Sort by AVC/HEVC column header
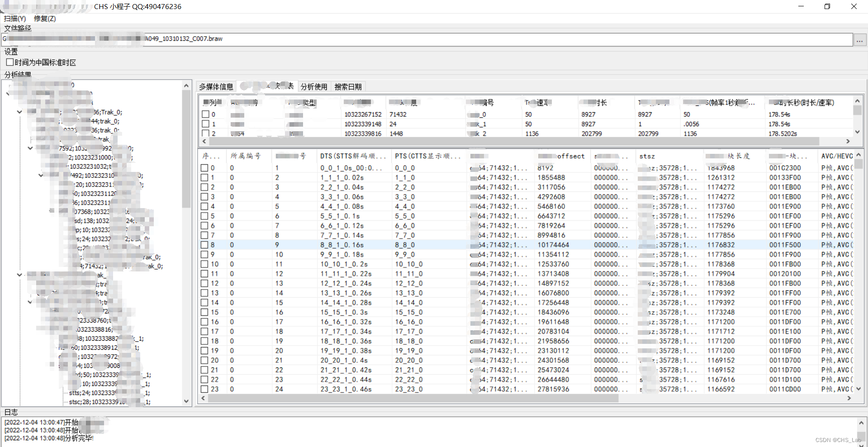Image resolution: width=868 pixels, height=447 pixels. pos(836,156)
